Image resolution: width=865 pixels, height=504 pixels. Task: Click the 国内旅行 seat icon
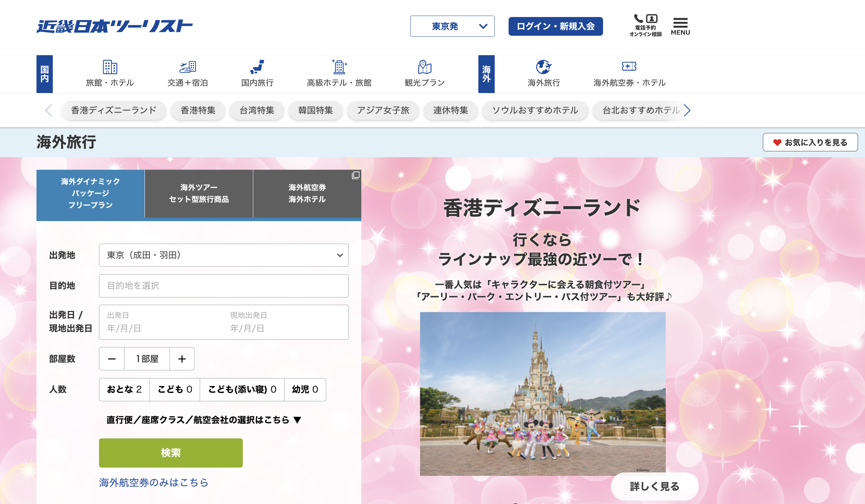pos(257,67)
